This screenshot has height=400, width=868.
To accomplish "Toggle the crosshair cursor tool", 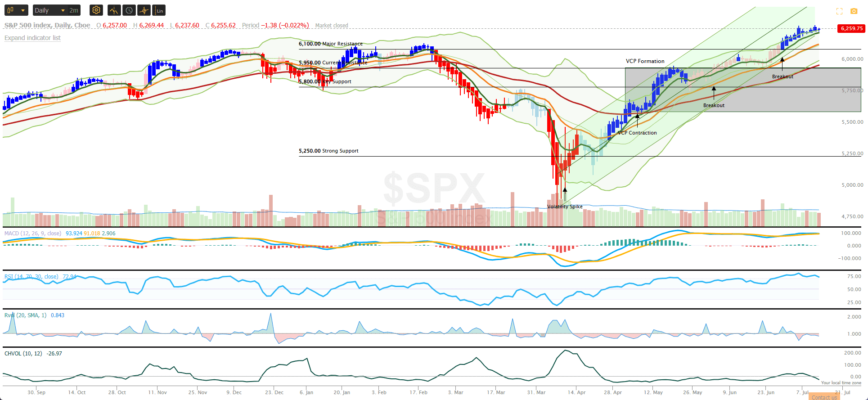I will click(144, 10).
